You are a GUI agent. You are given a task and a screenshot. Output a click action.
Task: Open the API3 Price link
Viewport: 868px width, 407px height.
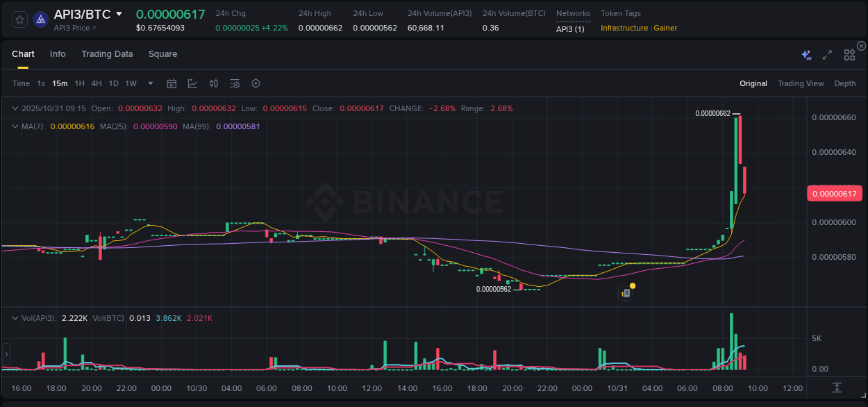pos(73,28)
